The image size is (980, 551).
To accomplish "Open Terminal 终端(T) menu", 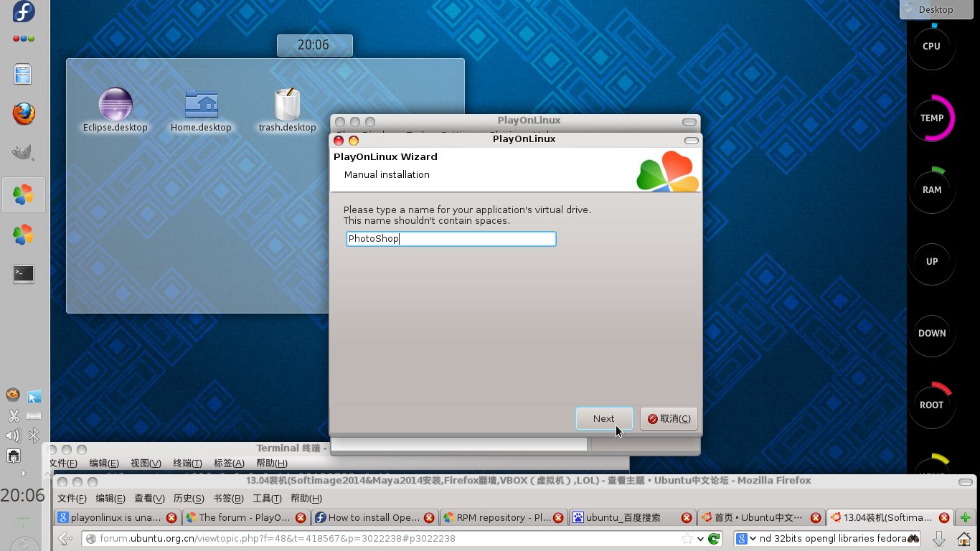I will point(187,463).
